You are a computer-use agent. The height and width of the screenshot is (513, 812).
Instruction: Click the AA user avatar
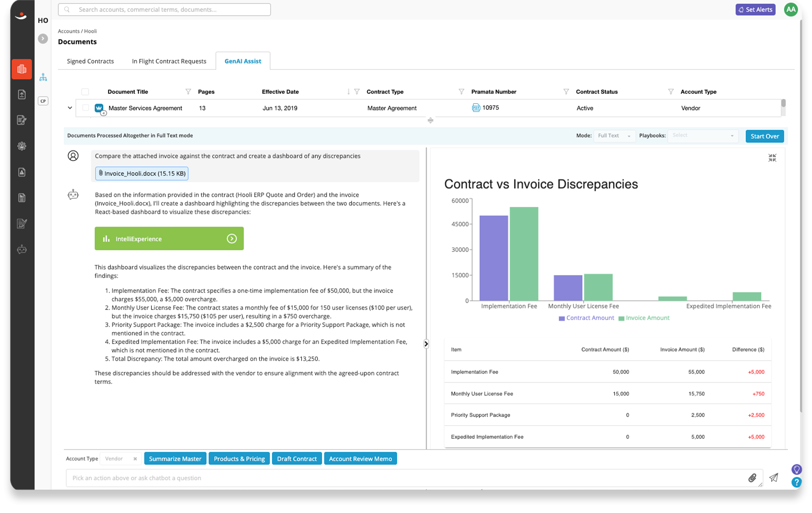click(790, 9)
